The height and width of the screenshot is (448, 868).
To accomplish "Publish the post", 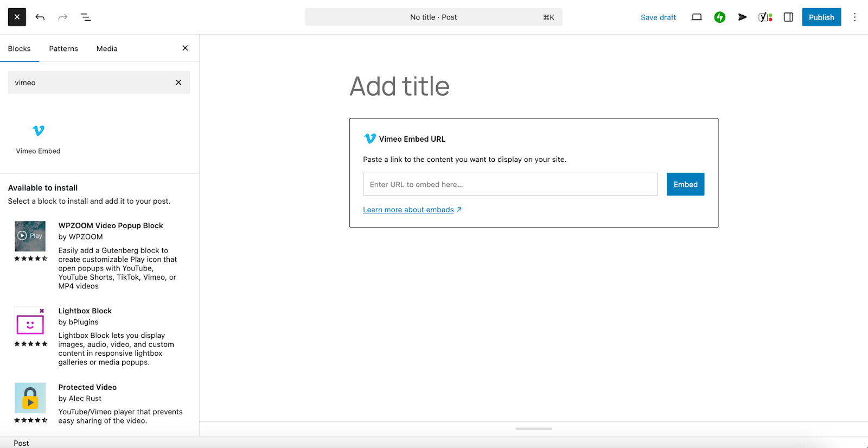I will 821,17.
